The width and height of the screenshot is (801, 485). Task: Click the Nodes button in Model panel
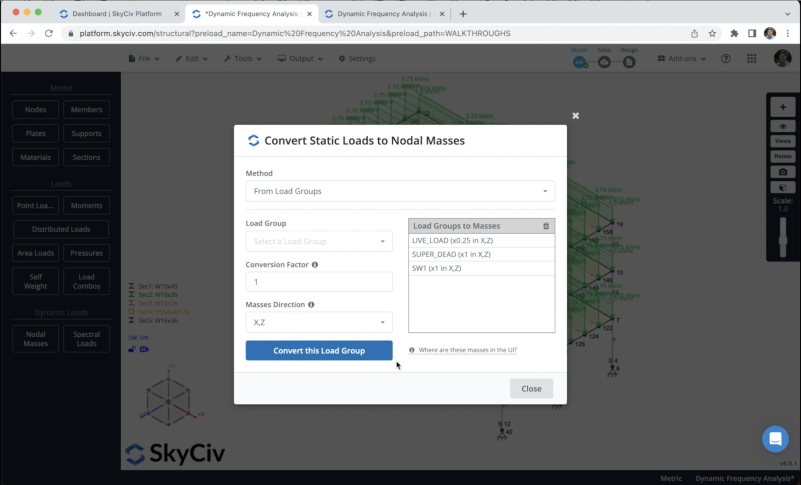coord(36,110)
